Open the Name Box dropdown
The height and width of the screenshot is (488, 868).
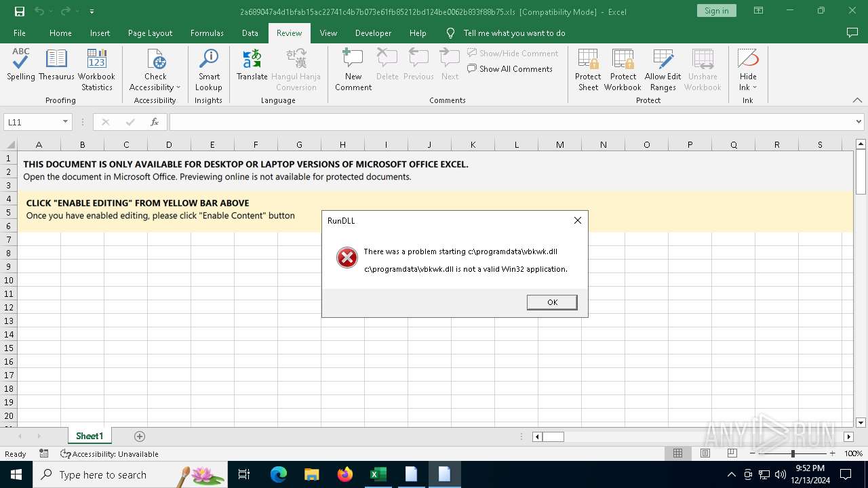pyautogui.click(x=65, y=122)
